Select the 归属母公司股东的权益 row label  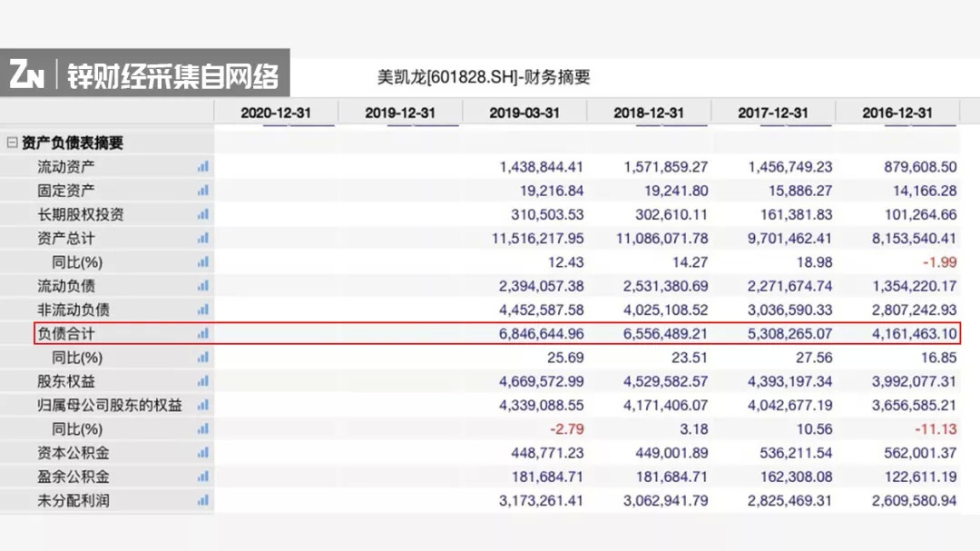coord(110,405)
